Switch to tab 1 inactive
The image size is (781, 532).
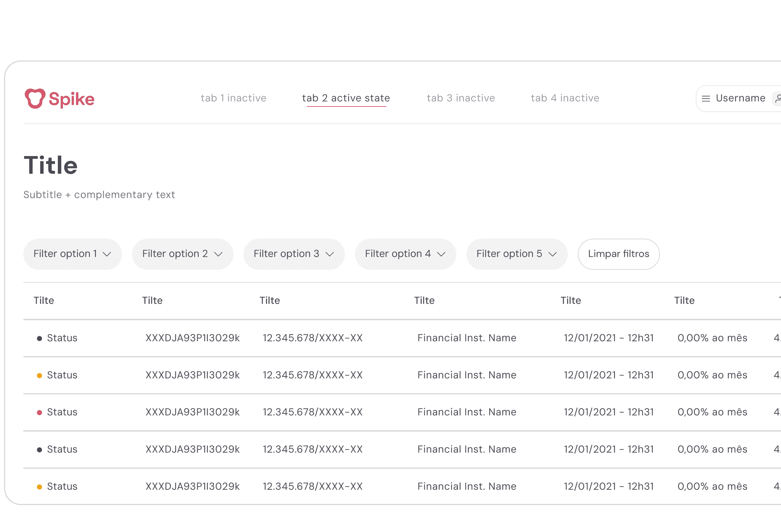point(233,98)
